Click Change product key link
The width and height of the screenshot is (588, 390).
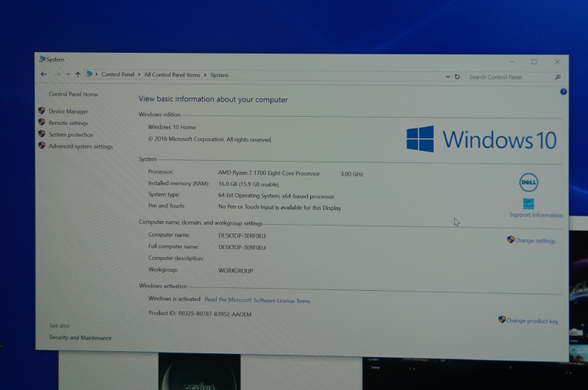coord(531,321)
